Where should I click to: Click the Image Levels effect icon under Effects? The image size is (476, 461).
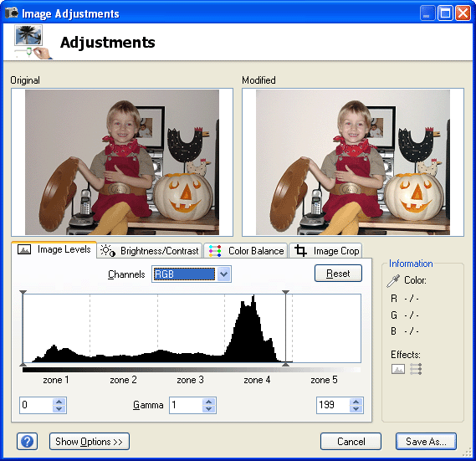[x=398, y=369]
